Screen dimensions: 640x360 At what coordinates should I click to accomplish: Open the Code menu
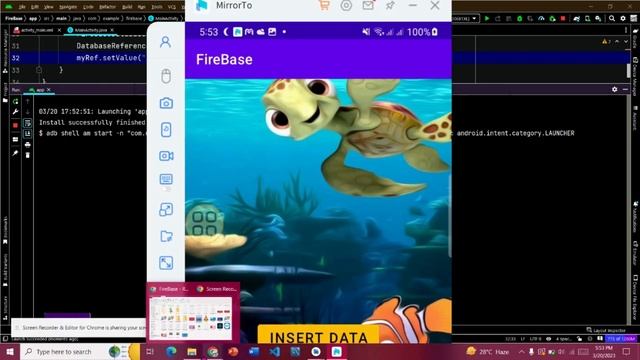tap(88, 7)
